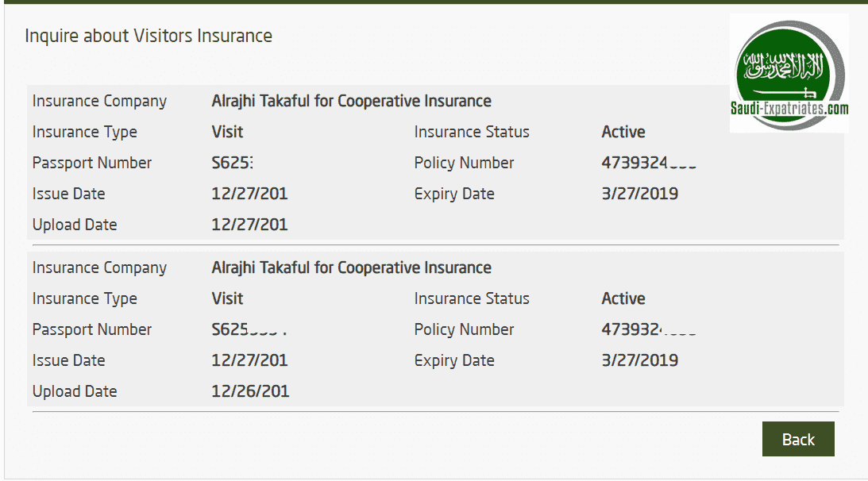Select the second Expiry Date 3/27/2019
This screenshot has height=481, width=868.
point(640,360)
